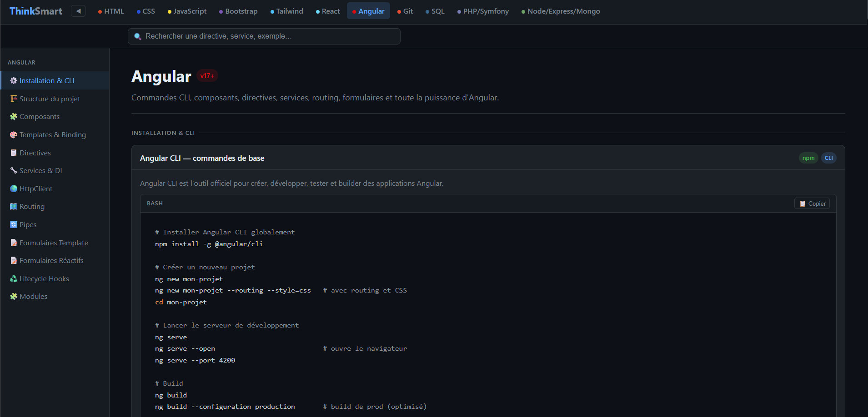Select the Formulaires Réactifs document icon
Screen dimensions: 868x417
pos(14,261)
